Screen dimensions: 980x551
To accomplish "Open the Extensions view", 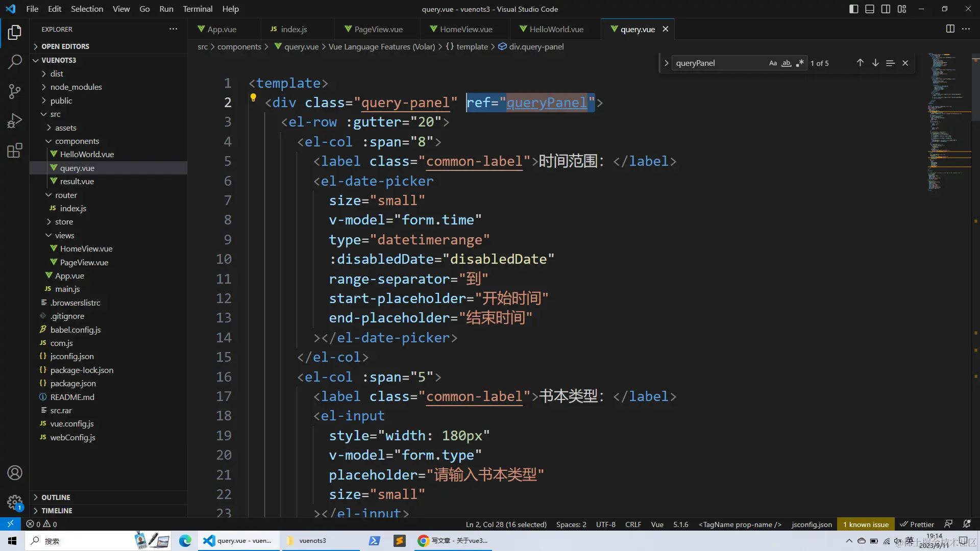I will click(15, 151).
